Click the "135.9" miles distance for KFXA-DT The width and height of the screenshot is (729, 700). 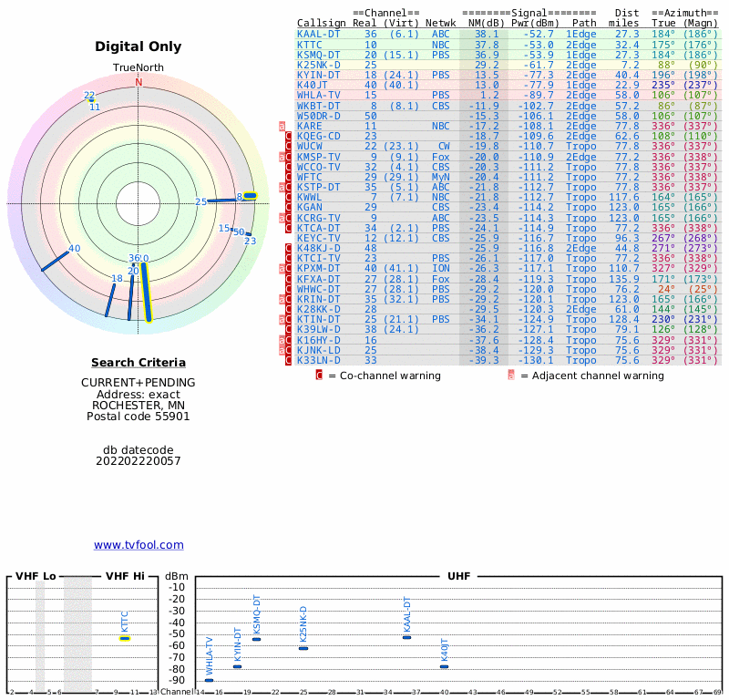tap(624, 279)
